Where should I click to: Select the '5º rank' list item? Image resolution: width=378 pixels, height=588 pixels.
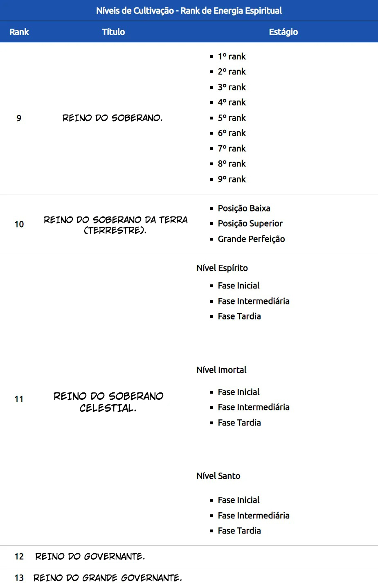[x=232, y=118]
